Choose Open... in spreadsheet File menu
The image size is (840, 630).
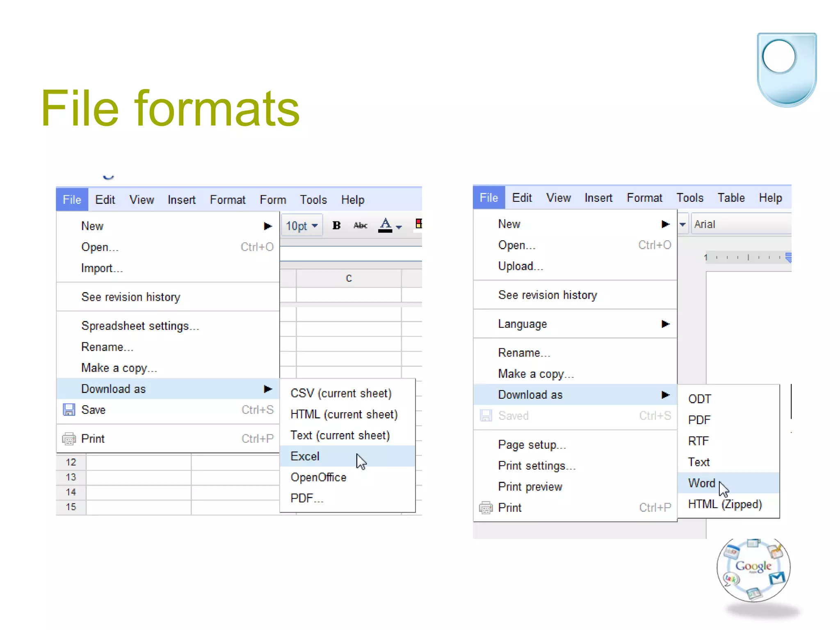pos(168,247)
